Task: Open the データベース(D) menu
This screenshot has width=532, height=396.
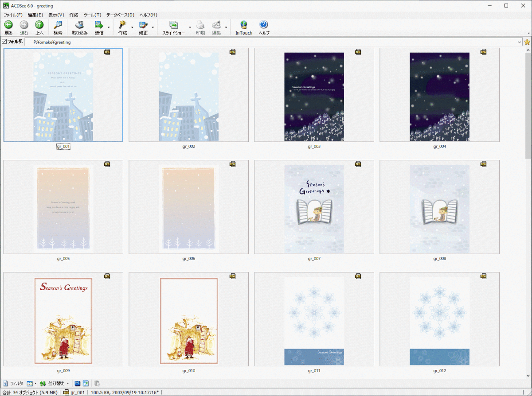Action: pyautogui.click(x=120, y=15)
